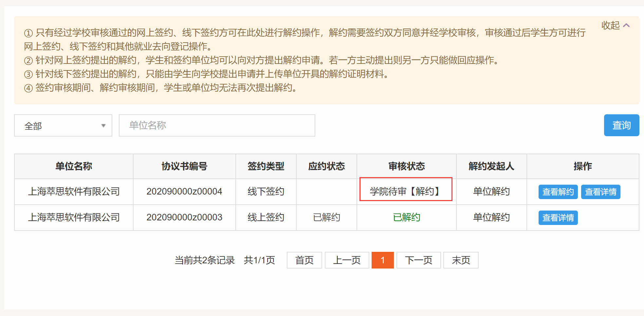Click the 操作 column header
644x316 pixels.
point(583,166)
